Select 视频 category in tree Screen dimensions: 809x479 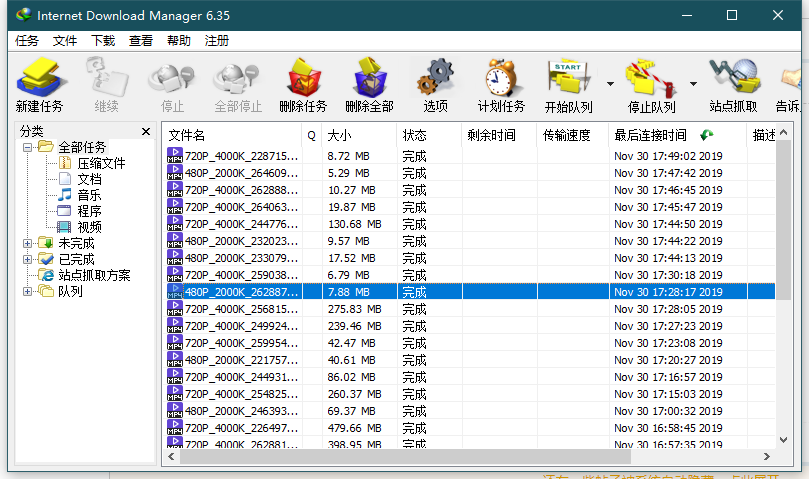pyautogui.click(x=89, y=227)
